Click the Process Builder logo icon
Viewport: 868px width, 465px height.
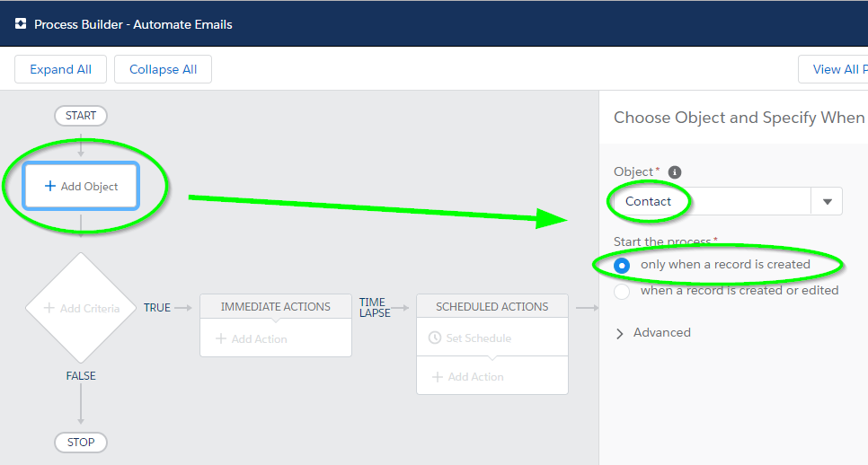[21, 23]
